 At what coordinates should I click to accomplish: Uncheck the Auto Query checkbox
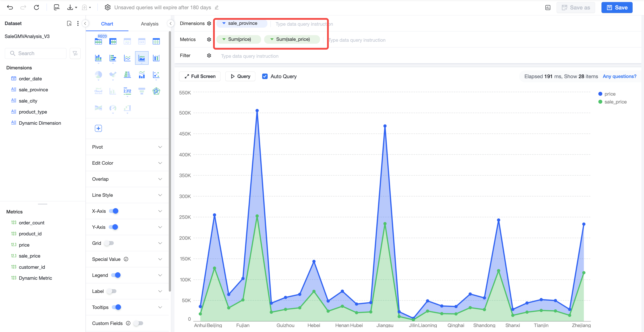click(265, 76)
